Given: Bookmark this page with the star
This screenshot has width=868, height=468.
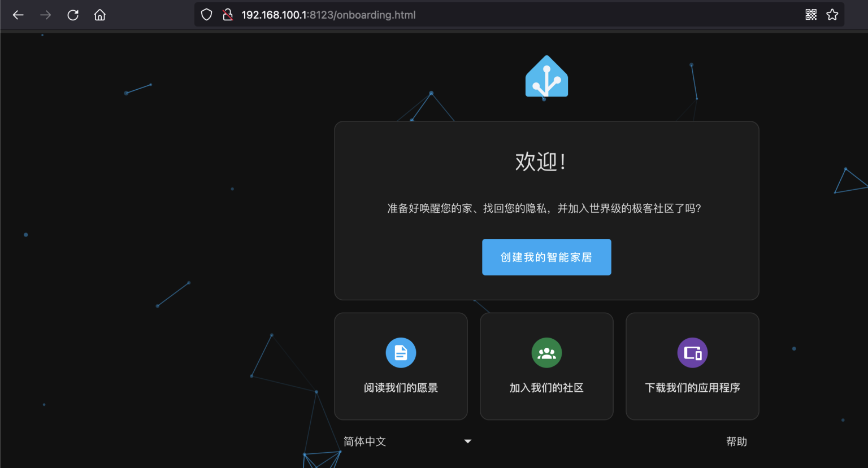Looking at the screenshot, I should [832, 15].
